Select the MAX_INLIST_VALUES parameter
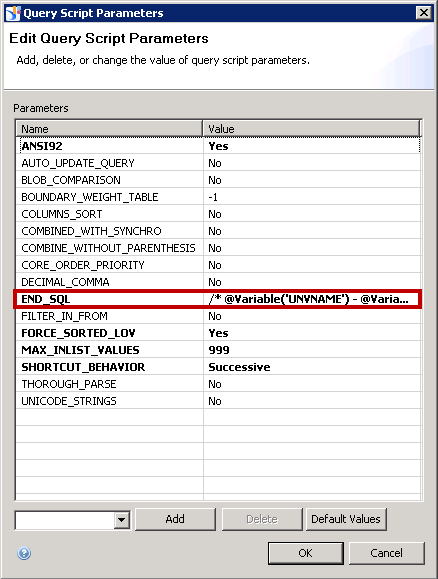 coord(80,350)
